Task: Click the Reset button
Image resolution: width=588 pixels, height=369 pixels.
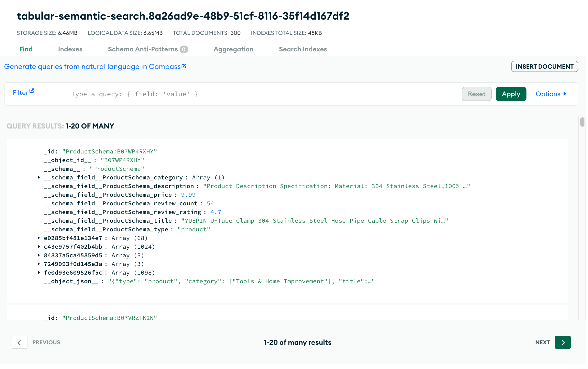Action: [477, 94]
